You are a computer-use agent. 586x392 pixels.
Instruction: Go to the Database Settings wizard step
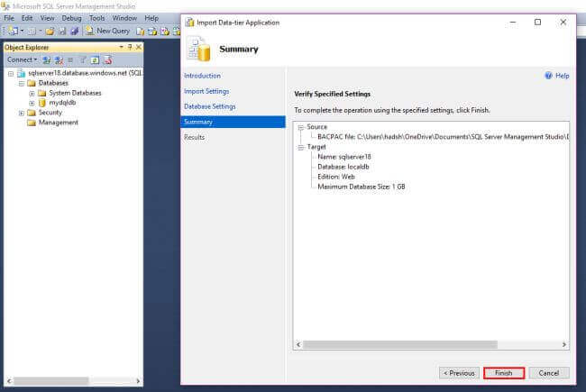pos(210,106)
